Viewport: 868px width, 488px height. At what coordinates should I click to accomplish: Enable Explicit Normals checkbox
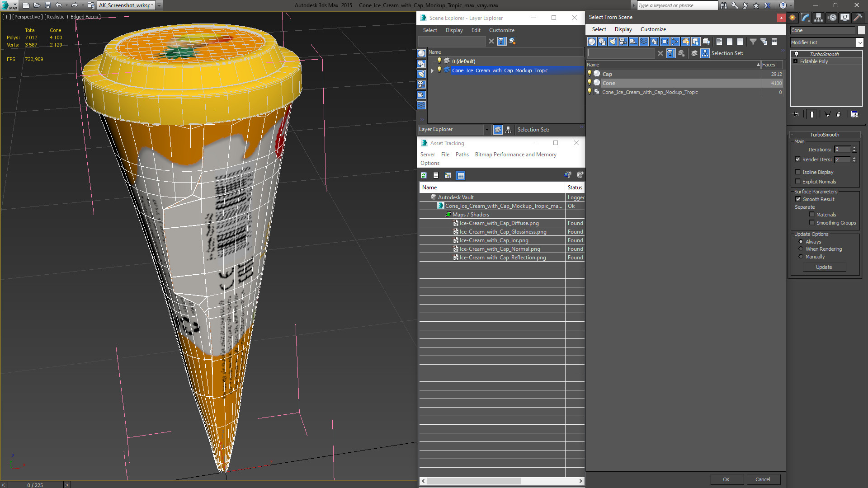(798, 182)
